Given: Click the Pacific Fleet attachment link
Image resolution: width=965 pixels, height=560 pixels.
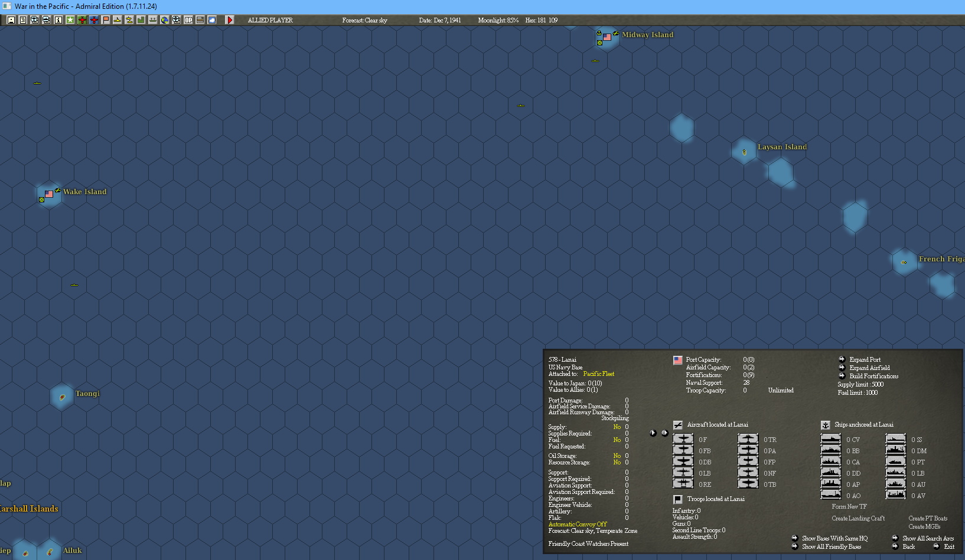Looking at the screenshot, I should tap(599, 374).
